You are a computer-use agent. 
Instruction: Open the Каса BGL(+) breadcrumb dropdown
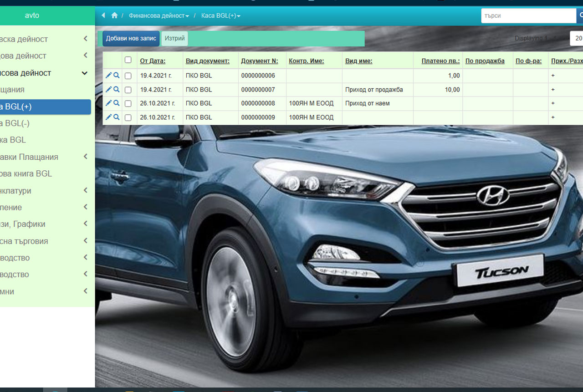coord(221,15)
